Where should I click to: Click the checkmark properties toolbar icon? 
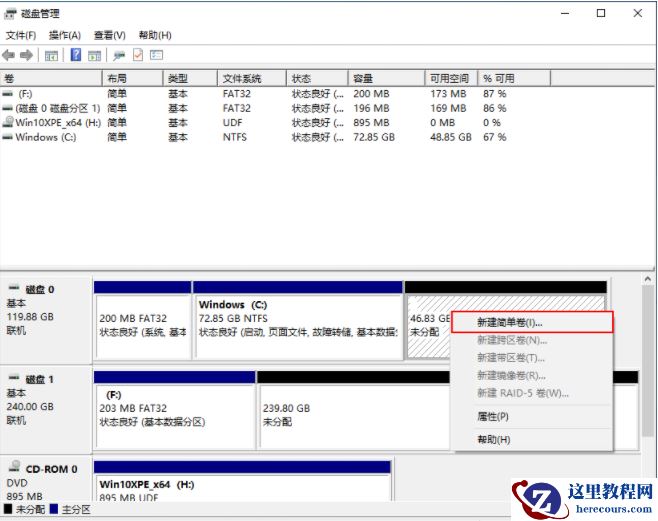138,55
